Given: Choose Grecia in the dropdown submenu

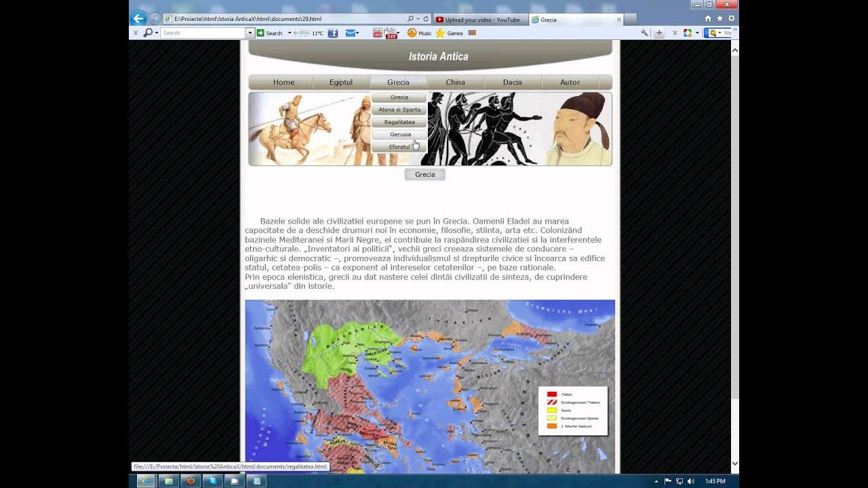Looking at the screenshot, I should [399, 98].
